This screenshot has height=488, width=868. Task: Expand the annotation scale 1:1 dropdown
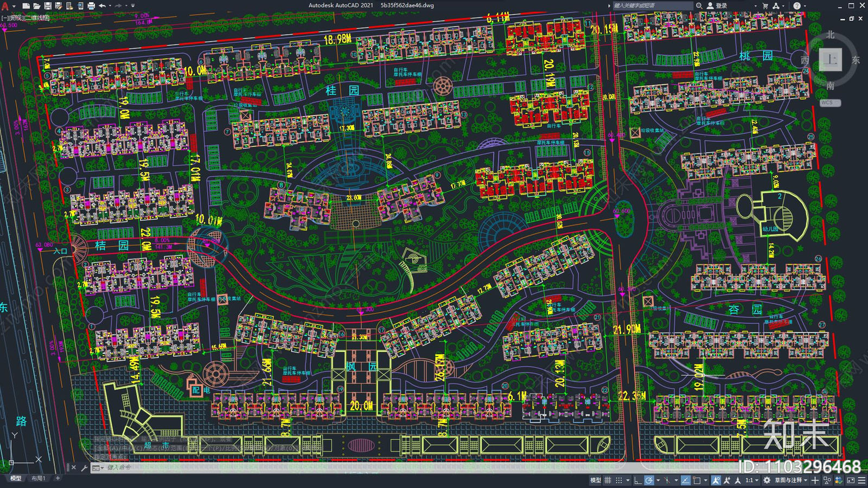752,480
